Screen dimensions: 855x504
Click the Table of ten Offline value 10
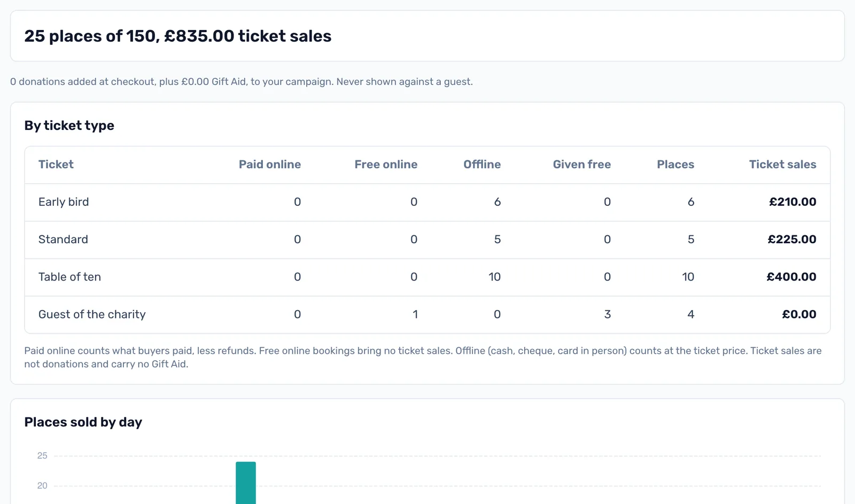[x=495, y=277]
